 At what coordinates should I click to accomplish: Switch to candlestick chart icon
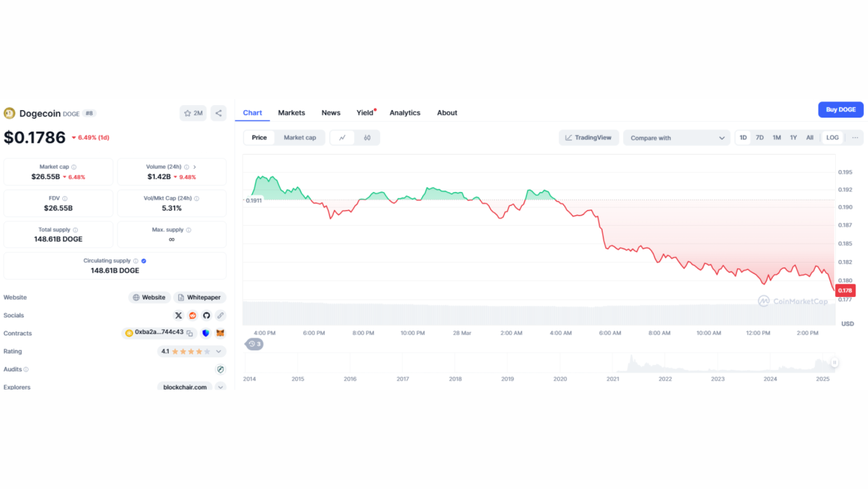tap(367, 138)
